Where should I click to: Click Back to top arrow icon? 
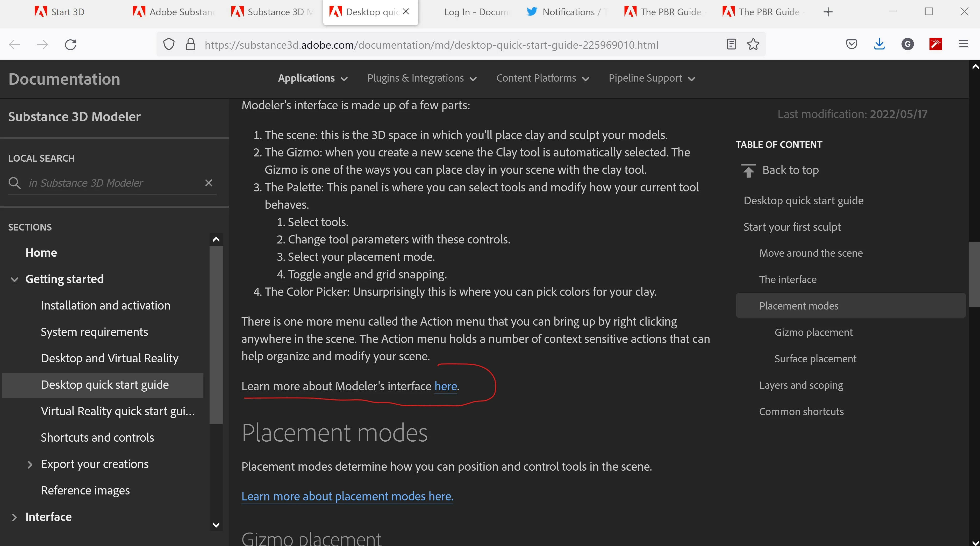click(x=748, y=170)
